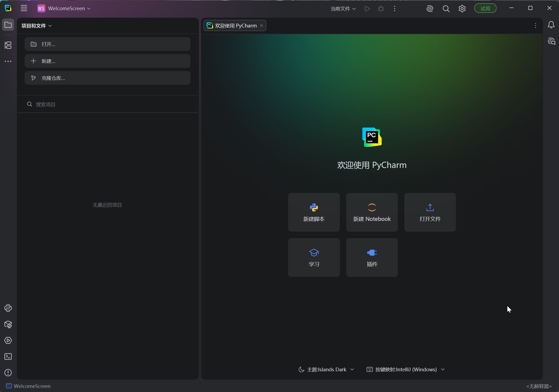Open the Python Console tool window
The height and width of the screenshot is (392, 559).
(8, 308)
